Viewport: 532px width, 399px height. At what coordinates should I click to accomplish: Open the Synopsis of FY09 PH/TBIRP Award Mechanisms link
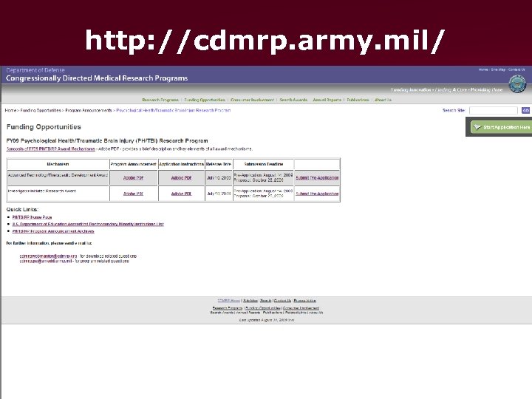pyautogui.click(x=50, y=149)
